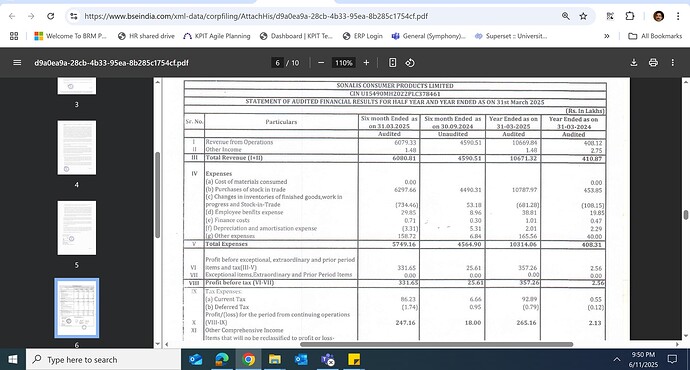690x370 pixels.
Task: Click the thumbnail panel scrollbar handle
Action: pyautogui.click(x=158, y=195)
